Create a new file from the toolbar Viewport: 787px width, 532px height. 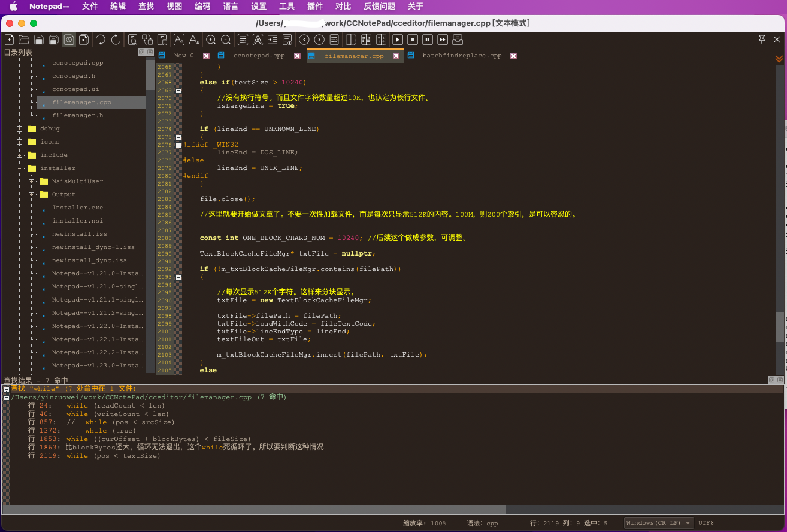click(x=9, y=39)
